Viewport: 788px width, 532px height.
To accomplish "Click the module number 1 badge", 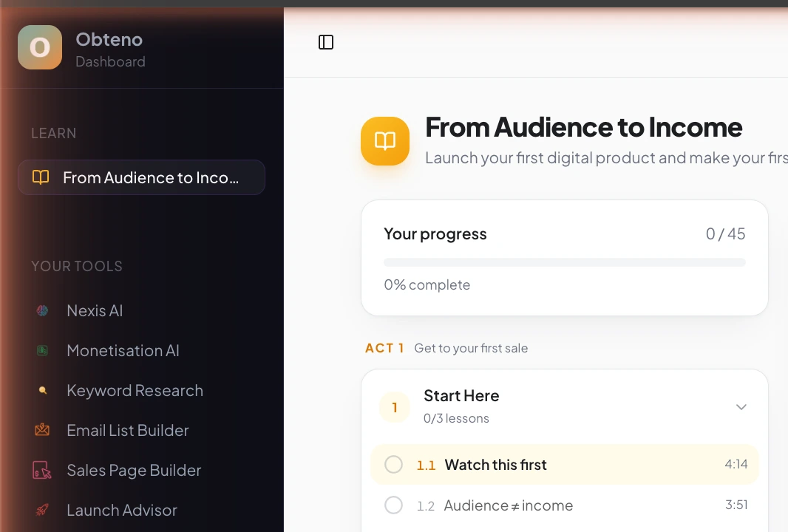I will tap(395, 407).
